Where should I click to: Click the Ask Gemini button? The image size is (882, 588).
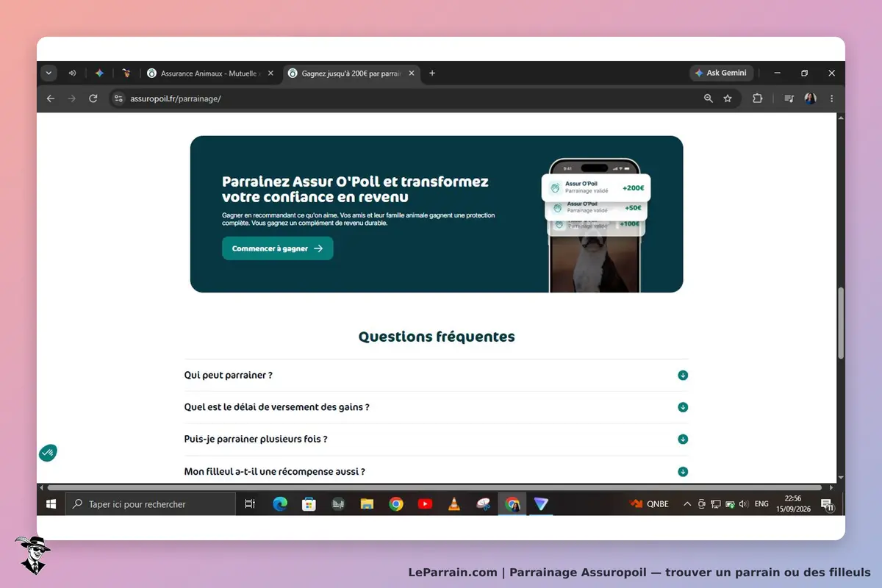721,73
